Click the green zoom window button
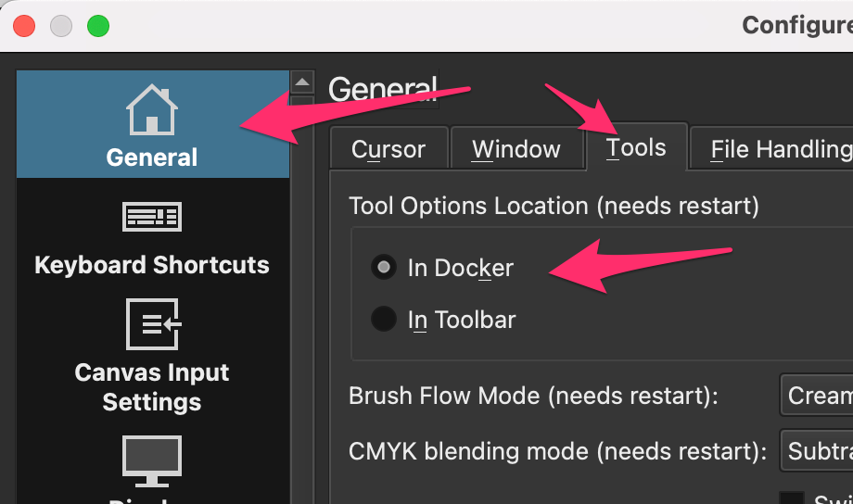The width and height of the screenshot is (853, 504). (x=97, y=26)
